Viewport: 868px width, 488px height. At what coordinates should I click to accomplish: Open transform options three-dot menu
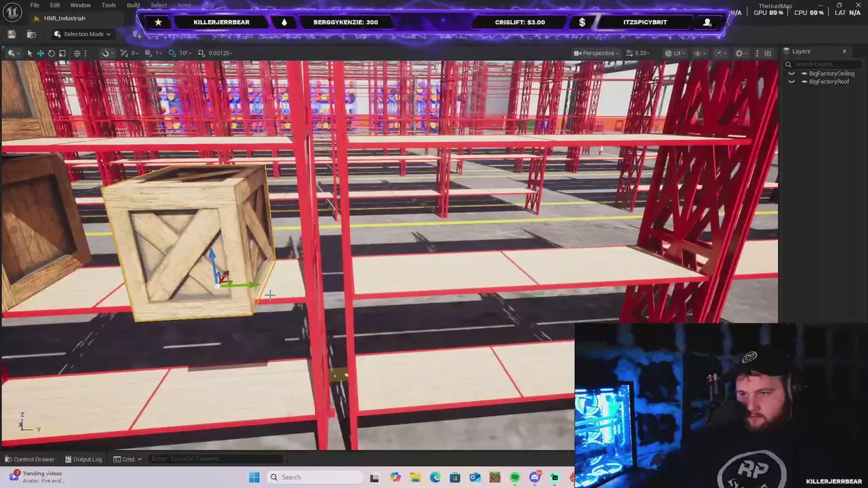85,53
